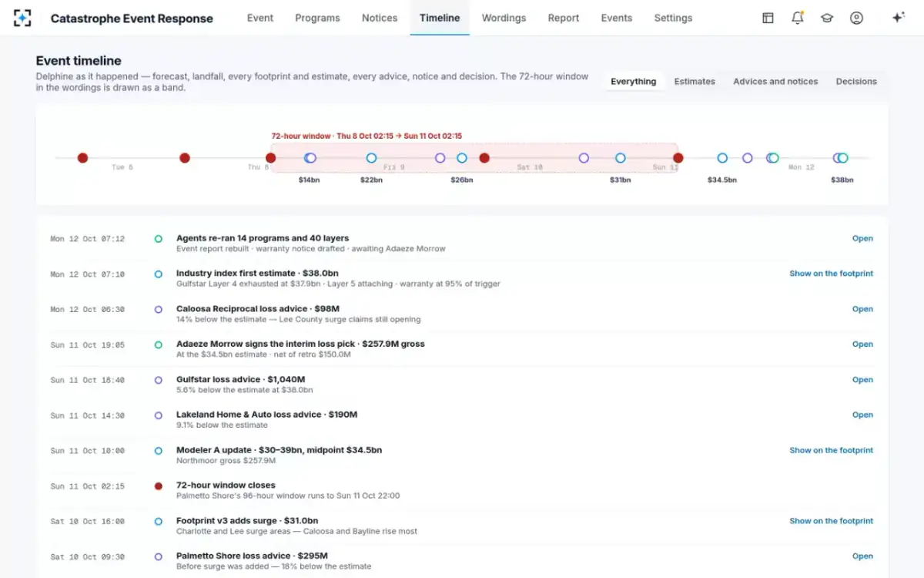This screenshot has width=924, height=578.
Task: Select the $31bn estimate marker on timeline
Action: pyautogui.click(x=621, y=158)
